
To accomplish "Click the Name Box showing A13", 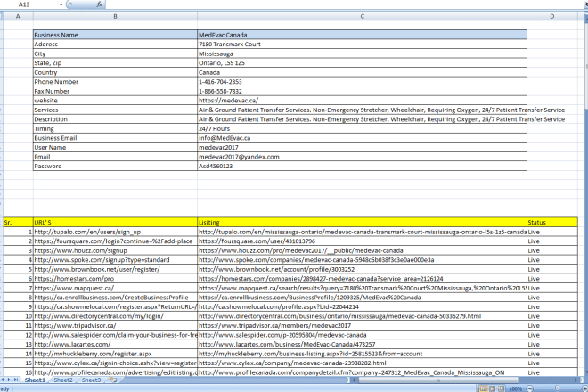I will click(29, 4).
